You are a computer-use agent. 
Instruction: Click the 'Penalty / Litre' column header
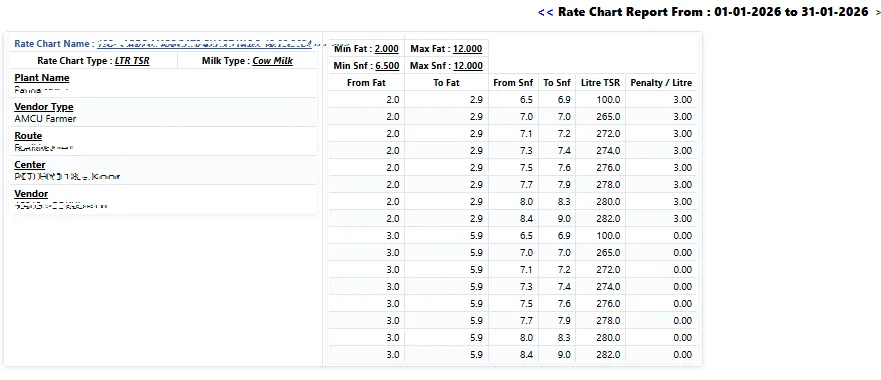pos(661,83)
